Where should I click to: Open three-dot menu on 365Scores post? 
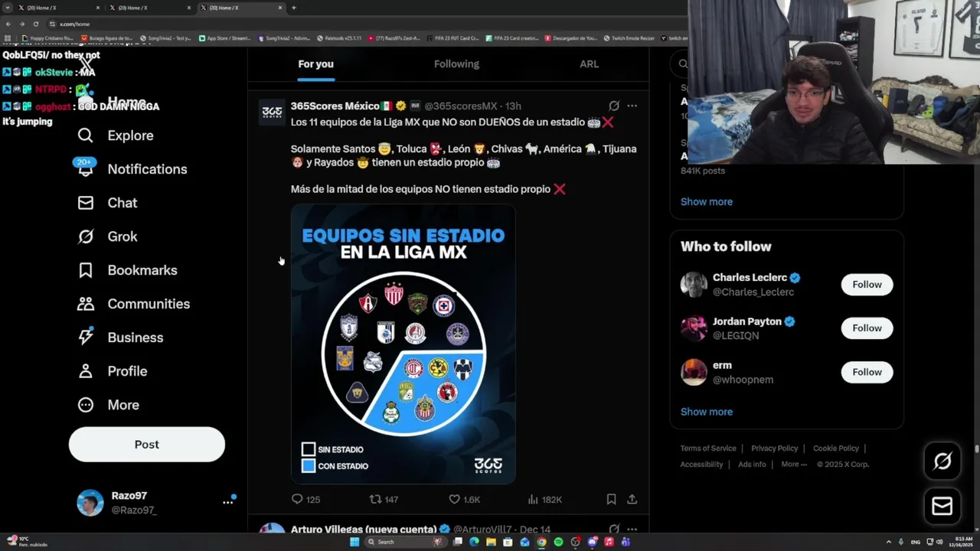pos(632,106)
